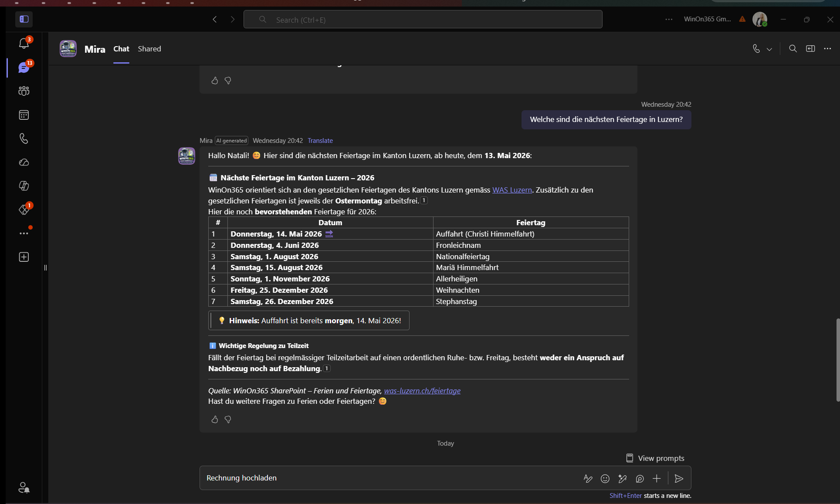Select the Samstag, 1. August 2026 cell

coord(330,257)
